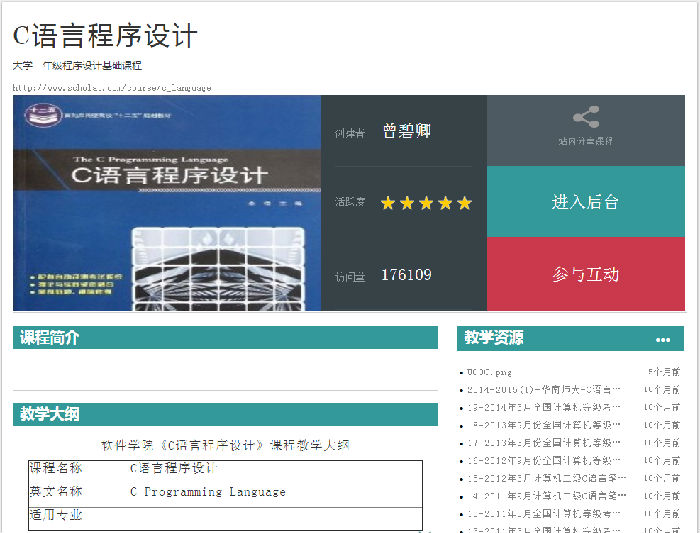The image size is (700, 533).
Task: Click the creator name 曾碧卿
Action: tap(406, 132)
